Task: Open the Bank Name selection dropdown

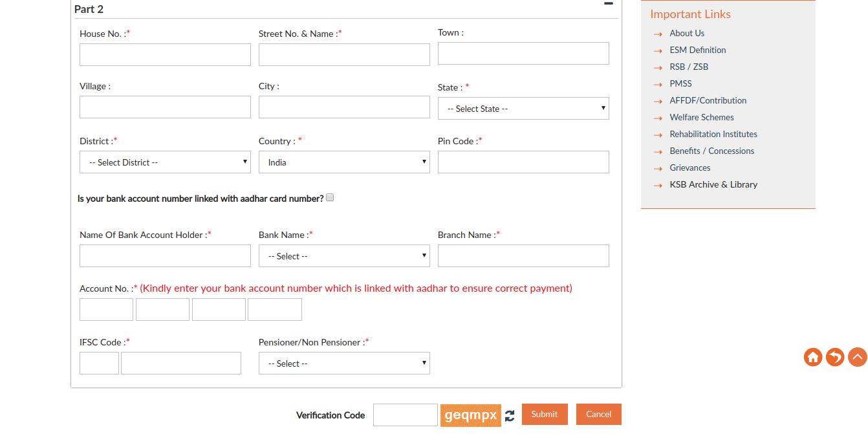Action: point(343,255)
